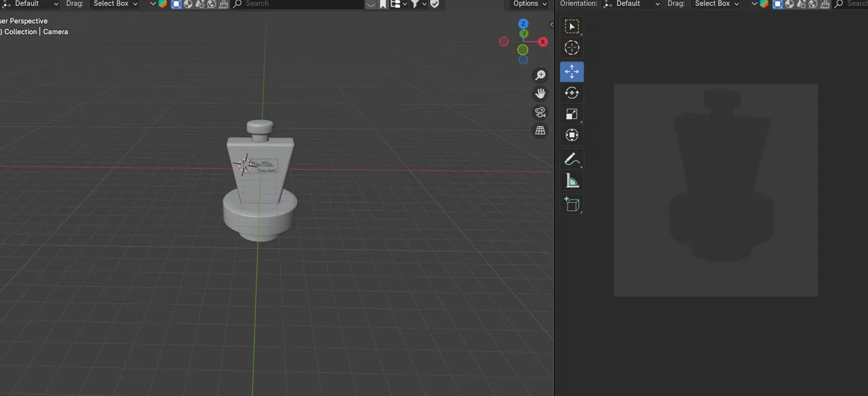Viewport: 868px width, 396px height.
Task: Click the dim blue negative Z gizmo circle
Action: tap(524, 60)
